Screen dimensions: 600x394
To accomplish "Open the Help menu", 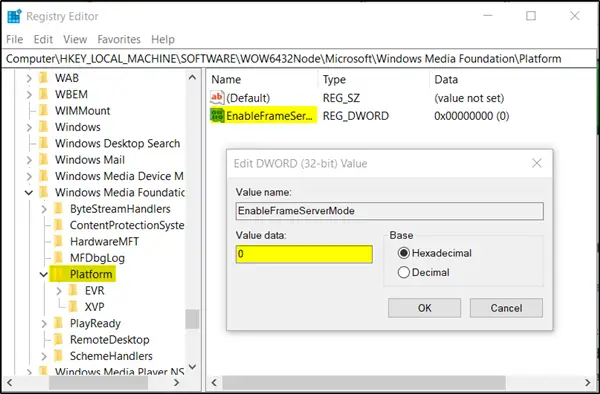I will click(x=163, y=39).
